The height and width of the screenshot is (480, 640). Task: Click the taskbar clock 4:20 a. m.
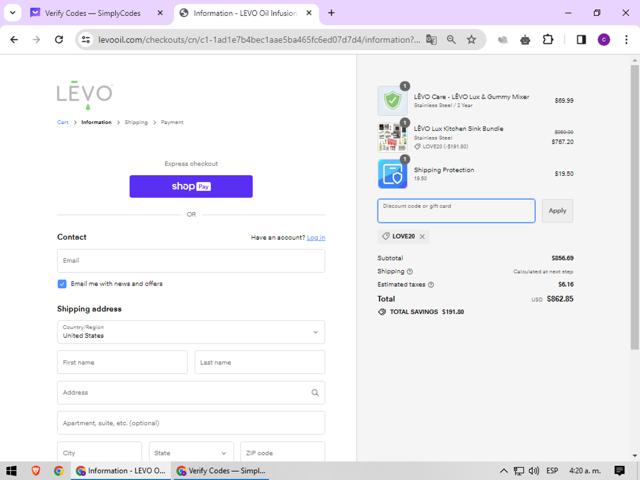pos(584,471)
